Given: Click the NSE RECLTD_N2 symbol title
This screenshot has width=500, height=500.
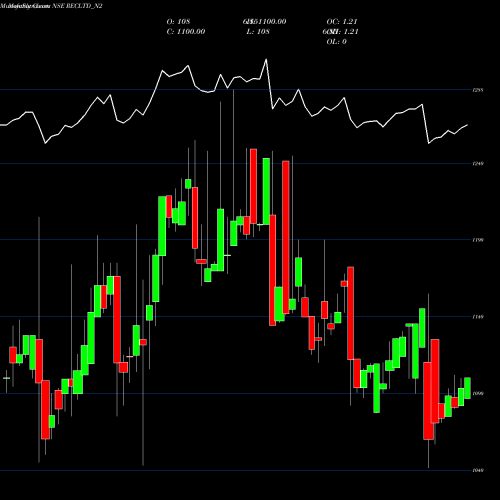Looking at the screenshot, I should click(x=77, y=6).
